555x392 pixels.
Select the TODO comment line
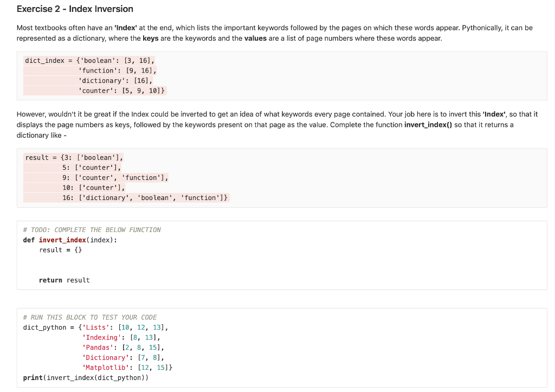click(x=92, y=229)
